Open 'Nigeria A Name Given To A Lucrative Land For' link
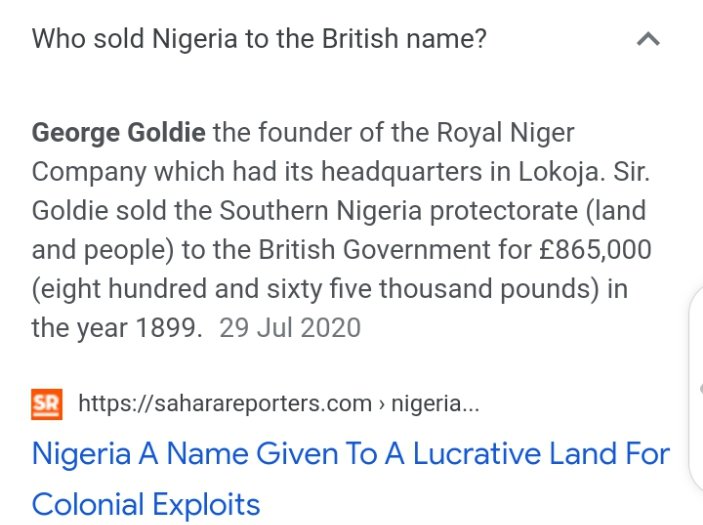Image resolution: width=703 pixels, height=525 pixels. pos(351,454)
